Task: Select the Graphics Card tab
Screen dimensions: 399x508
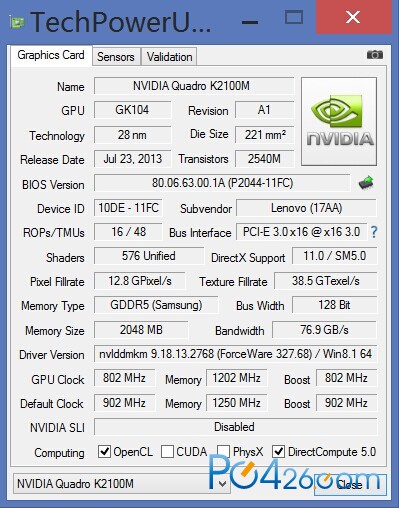Action: coord(51,55)
